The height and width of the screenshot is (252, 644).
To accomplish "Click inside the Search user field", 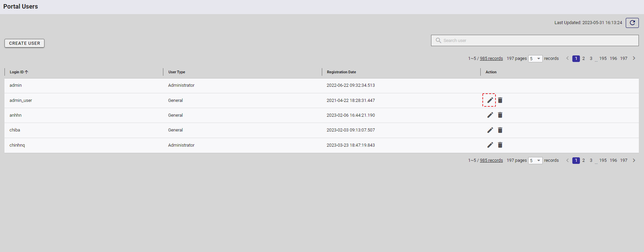I will [x=534, y=40].
